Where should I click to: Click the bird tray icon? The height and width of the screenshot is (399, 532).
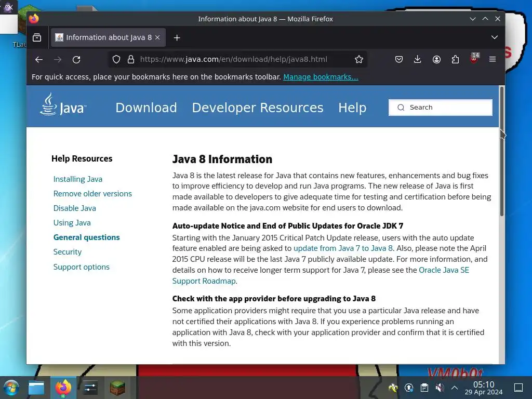[x=393, y=388]
